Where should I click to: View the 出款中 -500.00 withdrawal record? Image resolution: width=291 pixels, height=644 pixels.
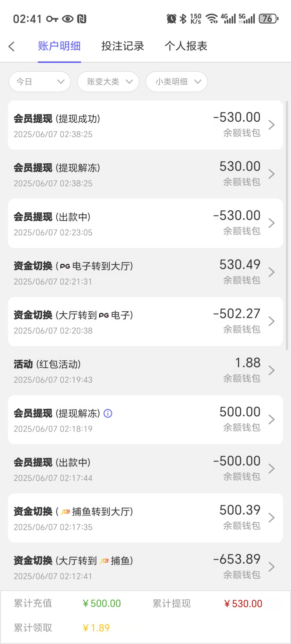tap(145, 469)
